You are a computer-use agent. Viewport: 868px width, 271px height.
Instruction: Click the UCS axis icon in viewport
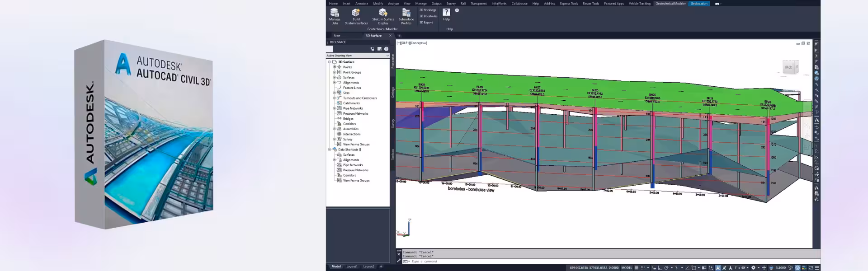404,228
